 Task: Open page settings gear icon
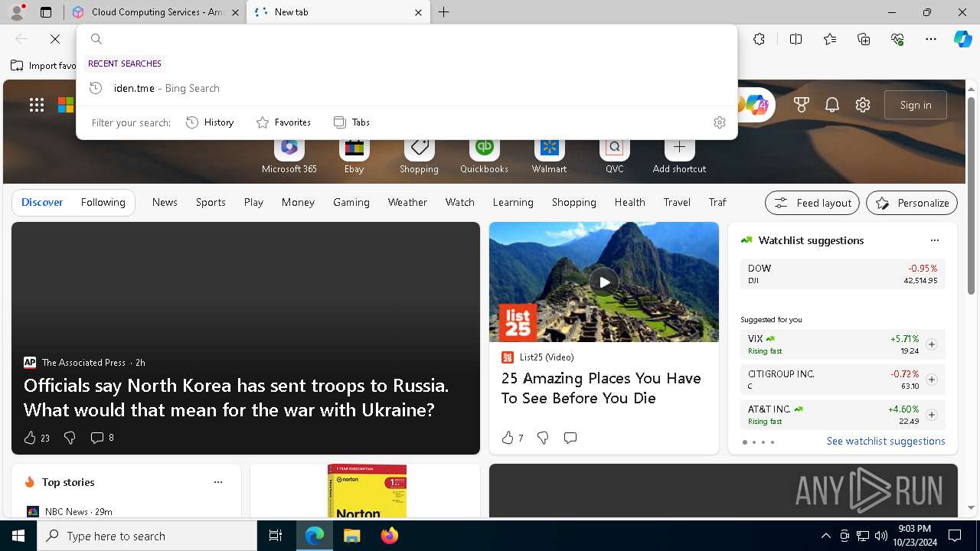863,105
